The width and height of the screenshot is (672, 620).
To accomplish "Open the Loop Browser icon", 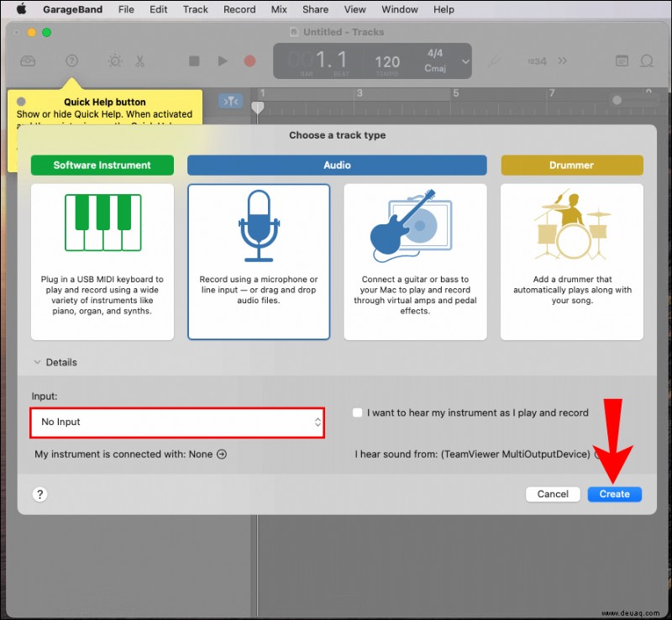I will click(x=647, y=60).
